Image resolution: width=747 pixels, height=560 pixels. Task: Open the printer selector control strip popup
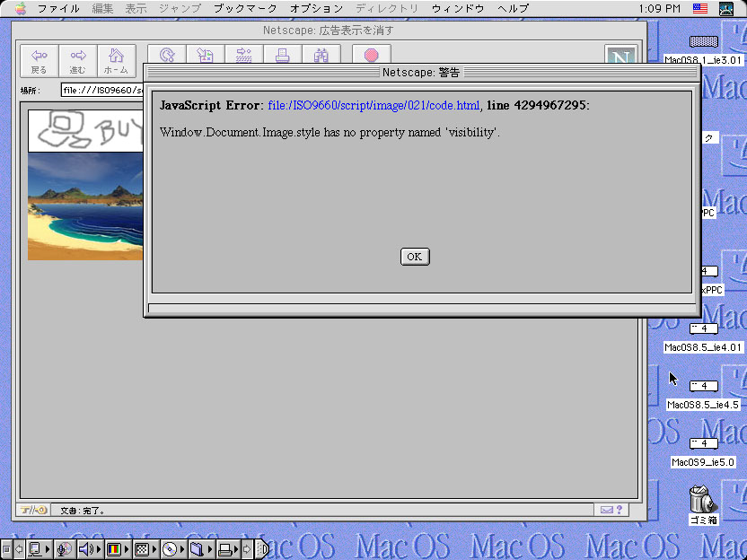coord(228,549)
